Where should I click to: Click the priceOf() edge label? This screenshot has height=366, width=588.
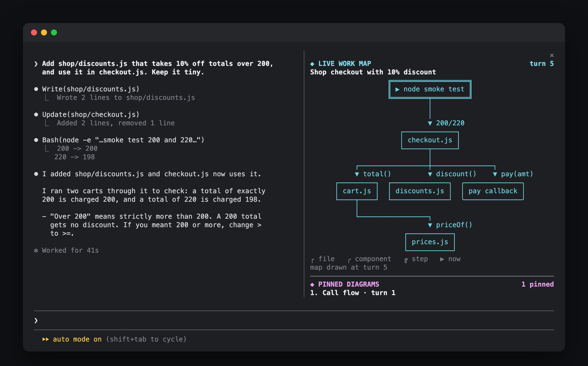click(454, 225)
